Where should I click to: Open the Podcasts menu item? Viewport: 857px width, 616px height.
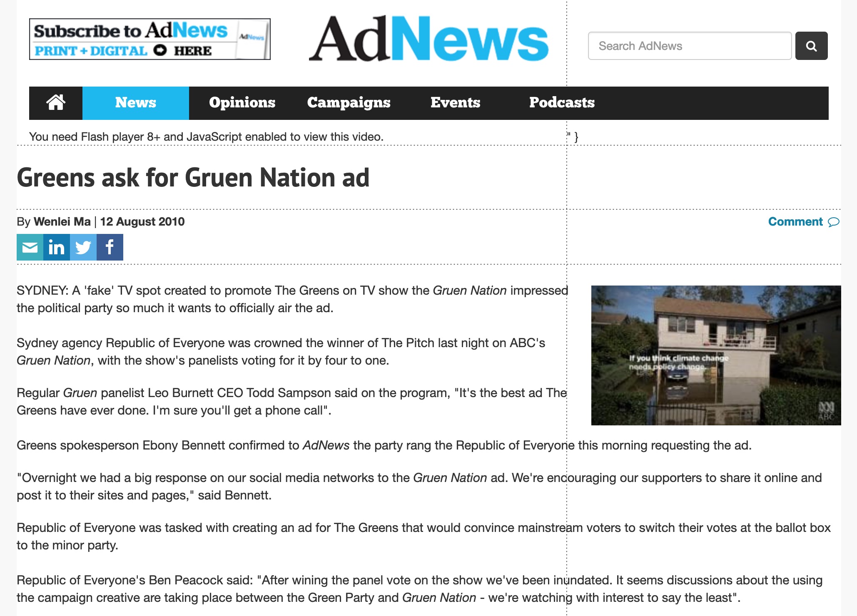[562, 103]
